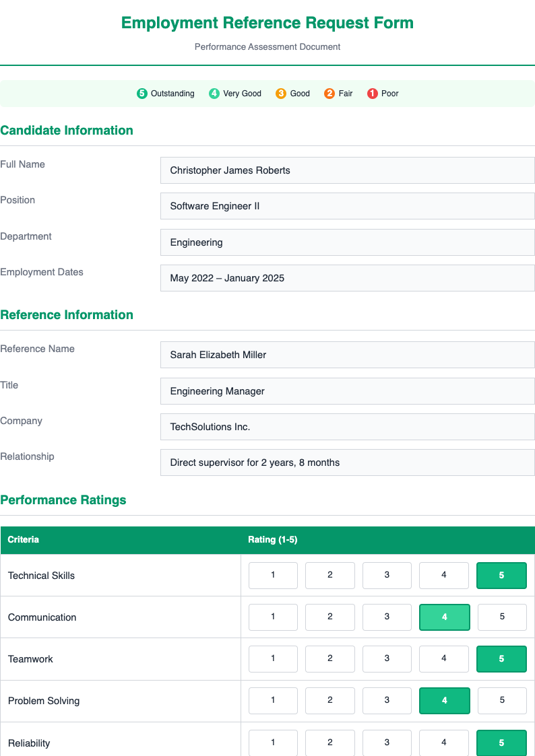
Task: Click the Position field showing "Software Engineer II"
Action: coord(347,205)
